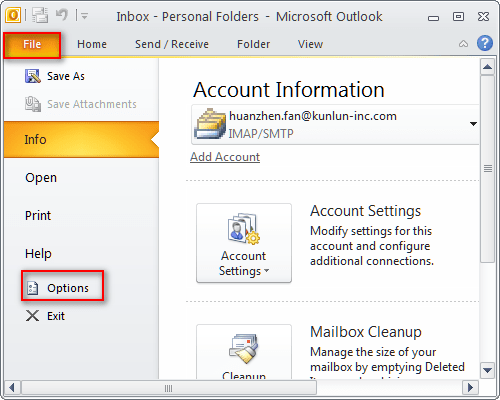Click the vertical scrollbar thumb
The width and height of the screenshot is (500, 400).
coord(487,169)
